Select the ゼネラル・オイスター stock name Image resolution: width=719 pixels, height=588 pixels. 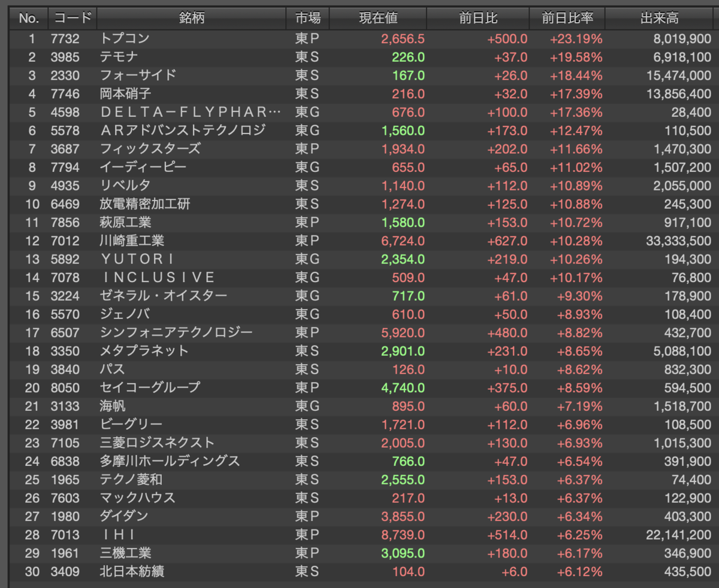[x=164, y=296]
